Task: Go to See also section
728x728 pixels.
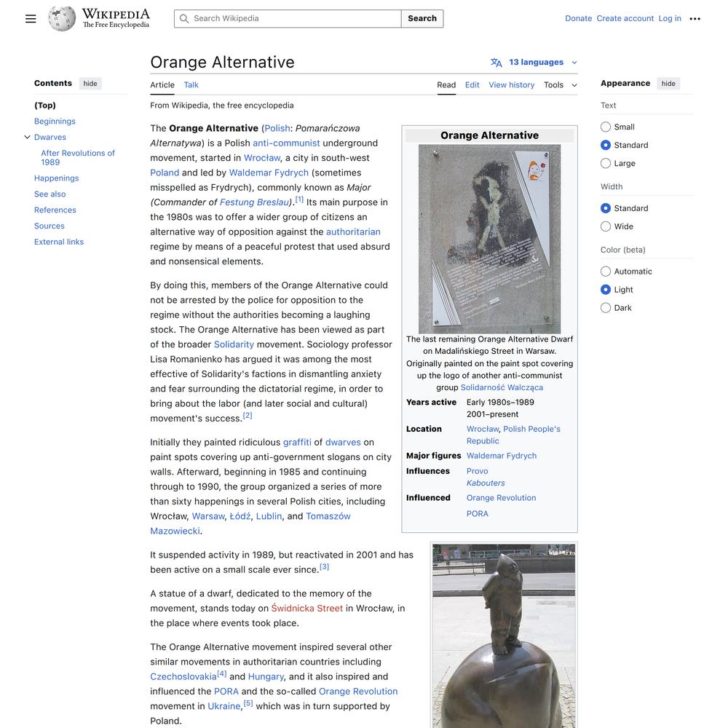Action: [x=50, y=194]
